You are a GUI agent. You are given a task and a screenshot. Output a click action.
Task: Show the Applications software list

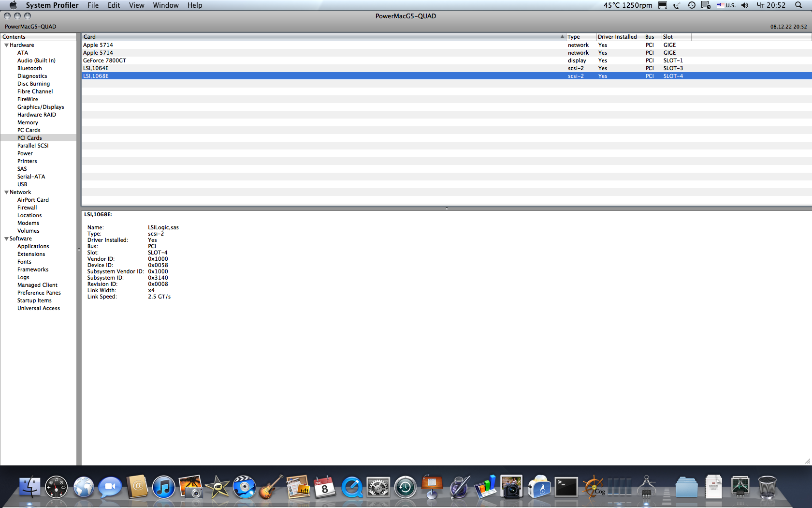point(33,246)
